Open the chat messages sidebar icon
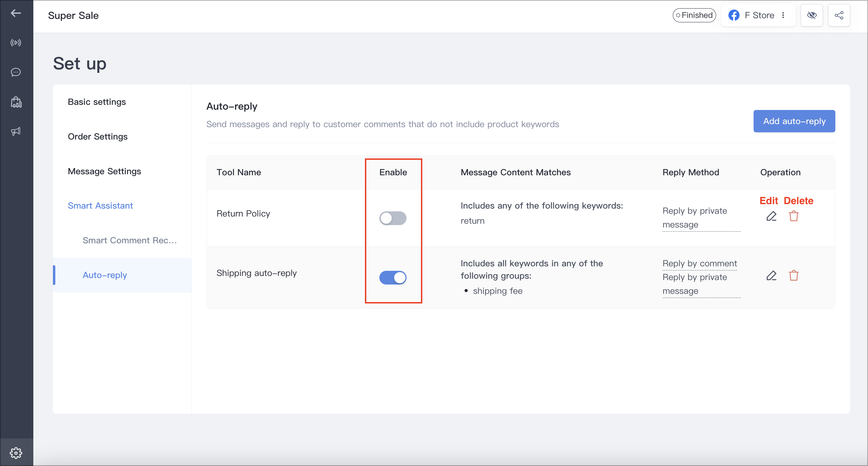The image size is (868, 466). 16,72
